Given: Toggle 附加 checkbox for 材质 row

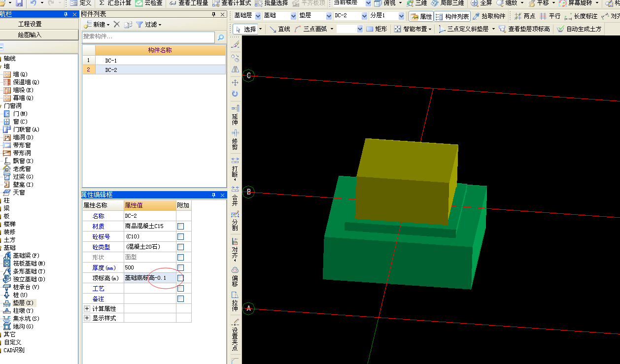Looking at the screenshot, I should point(181,226).
